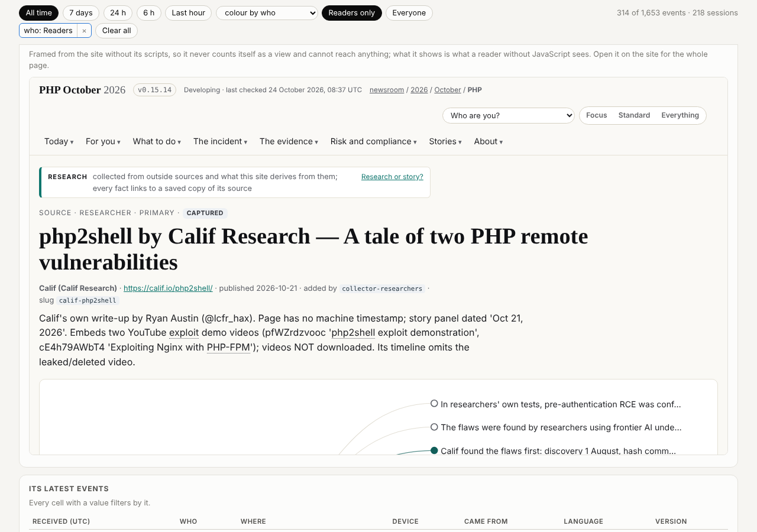Select the open circle node for pre-authentication RCE
Viewport: 757px width, 532px height.
pyautogui.click(x=434, y=404)
